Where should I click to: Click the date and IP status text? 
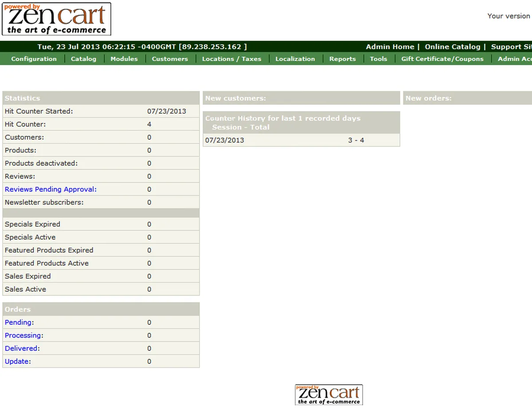click(x=142, y=47)
